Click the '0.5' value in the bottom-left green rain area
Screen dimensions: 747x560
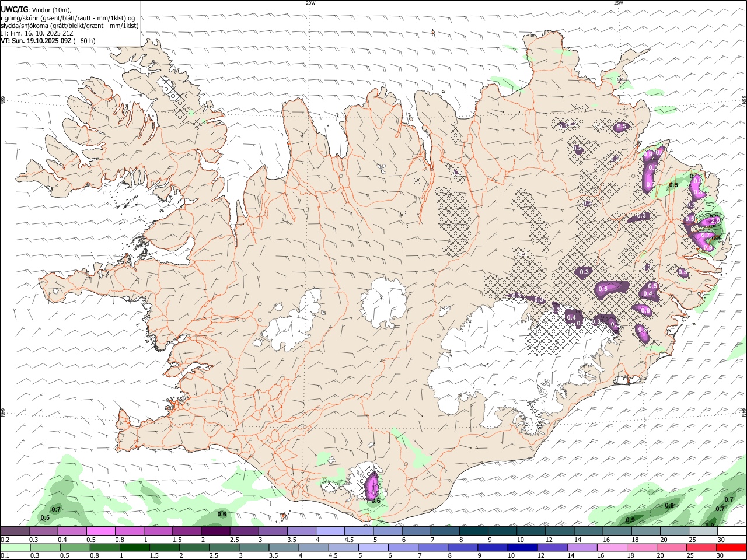(x=45, y=517)
